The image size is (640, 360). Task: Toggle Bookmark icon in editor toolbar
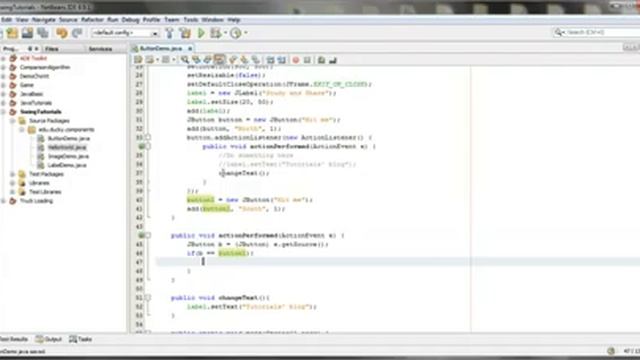256,60
